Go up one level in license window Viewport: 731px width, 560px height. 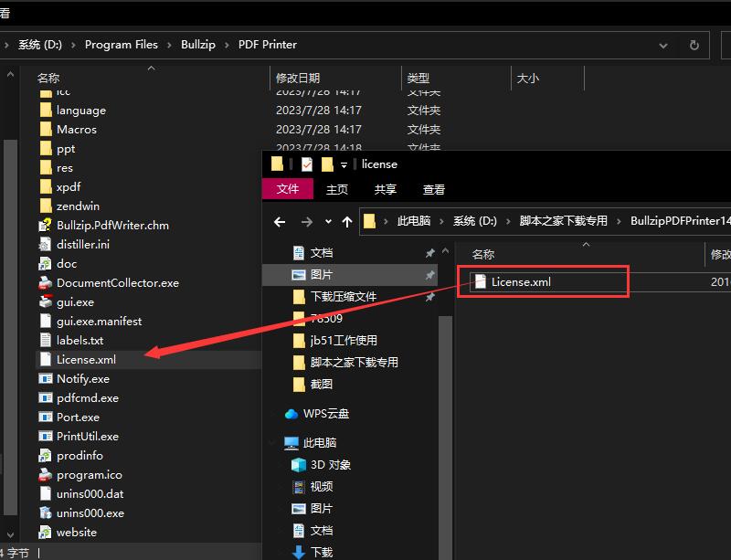coord(347,221)
